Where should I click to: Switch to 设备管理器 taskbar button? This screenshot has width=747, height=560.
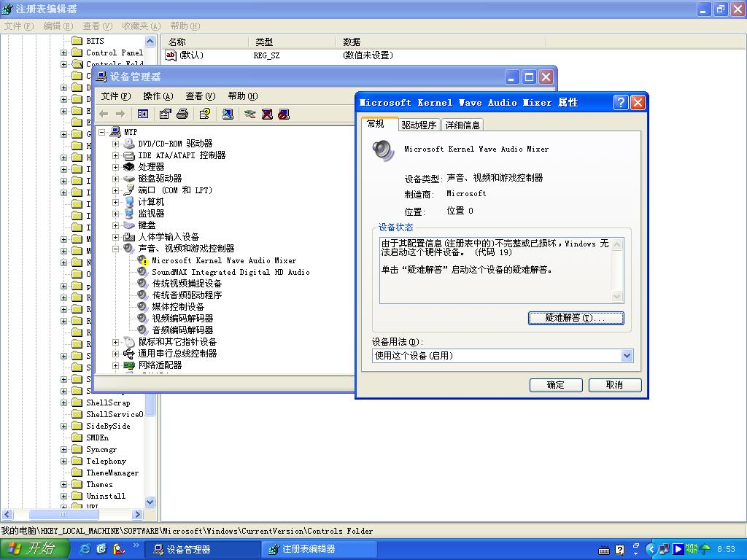click(x=202, y=550)
